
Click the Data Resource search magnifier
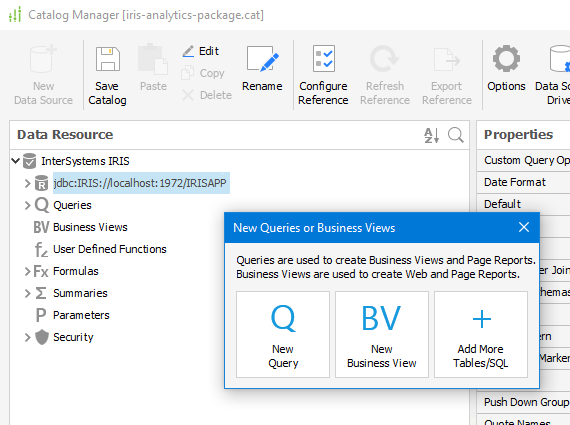[x=455, y=135]
